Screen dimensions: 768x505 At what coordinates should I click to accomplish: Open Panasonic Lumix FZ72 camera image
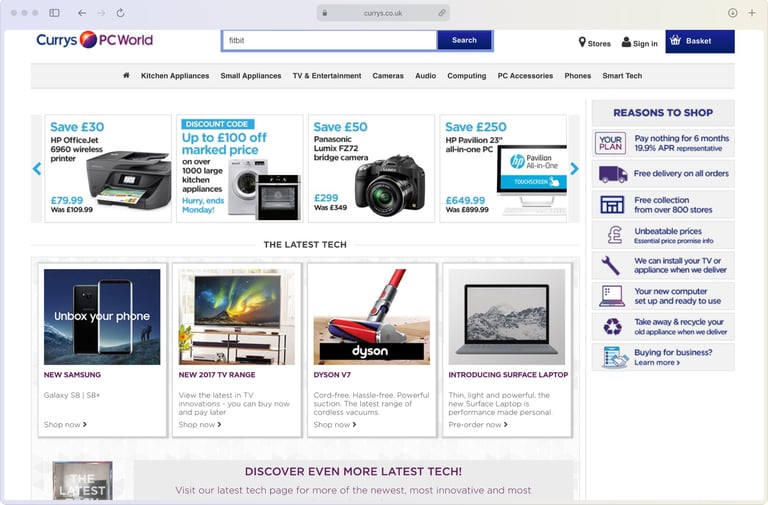[390, 186]
